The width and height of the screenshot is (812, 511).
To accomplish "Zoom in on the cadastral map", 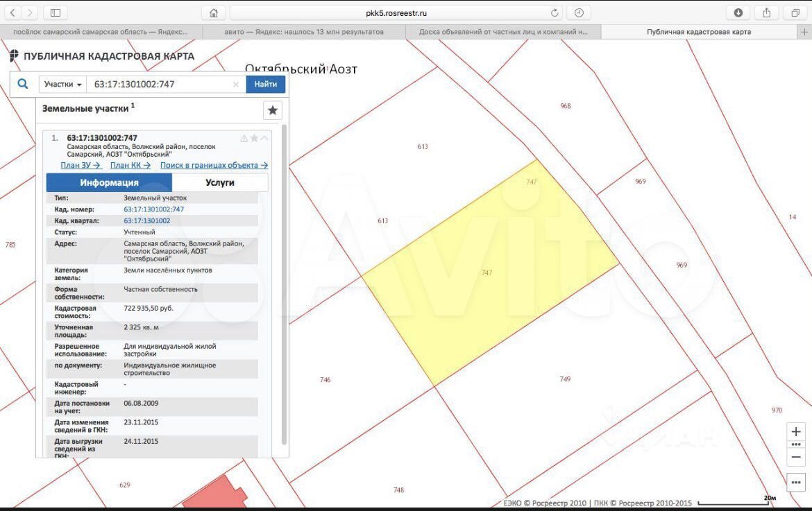I will pos(796,432).
